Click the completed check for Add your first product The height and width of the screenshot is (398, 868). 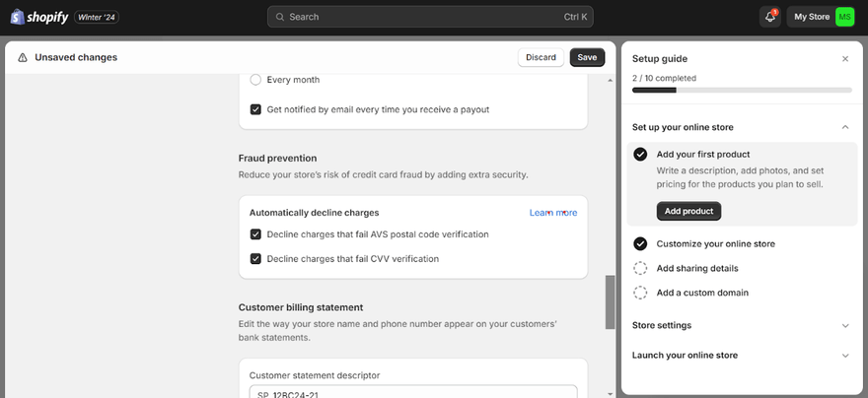[x=640, y=155]
